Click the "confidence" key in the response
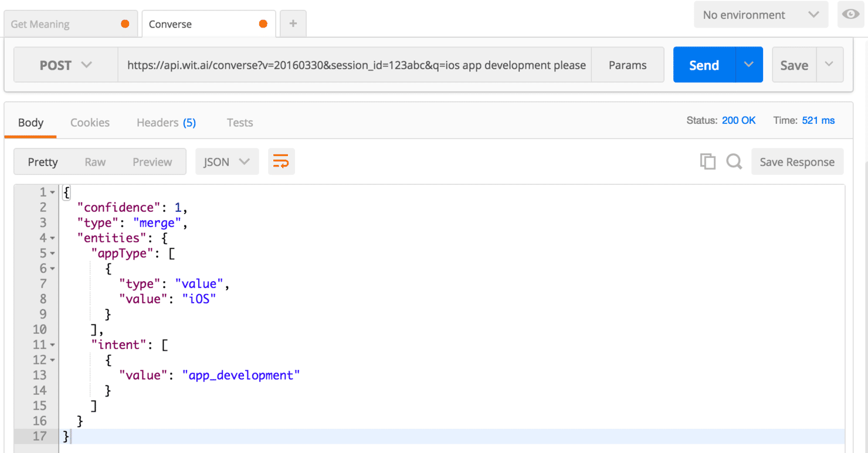The height and width of the screenshot is (453, 868). [120, 207]
